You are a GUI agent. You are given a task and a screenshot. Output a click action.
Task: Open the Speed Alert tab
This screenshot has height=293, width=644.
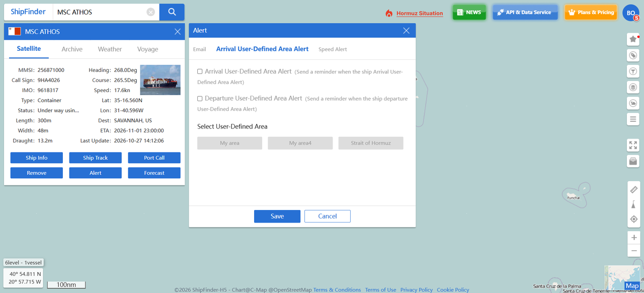click(333, 49)
